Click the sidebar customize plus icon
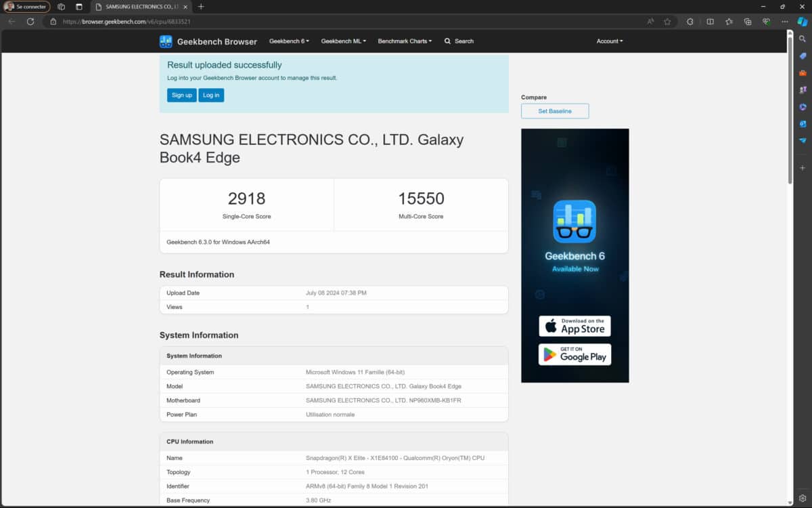This screenshot has width=812, height=508. click(x=803, y=167)
